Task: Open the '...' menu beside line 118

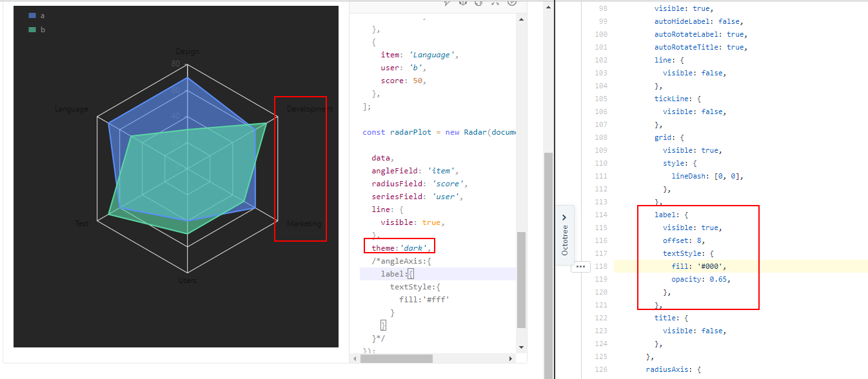Action: [580, 266]
